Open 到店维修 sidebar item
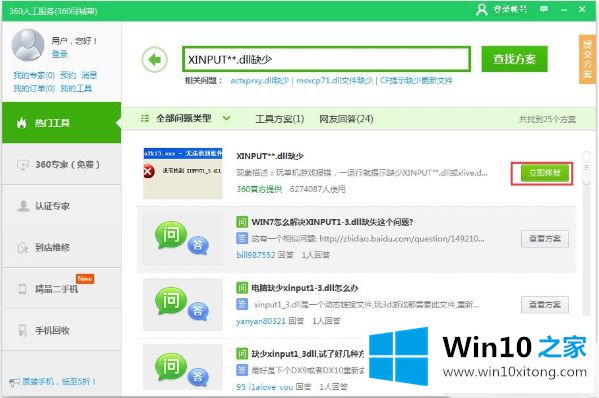 coord(62,248)
